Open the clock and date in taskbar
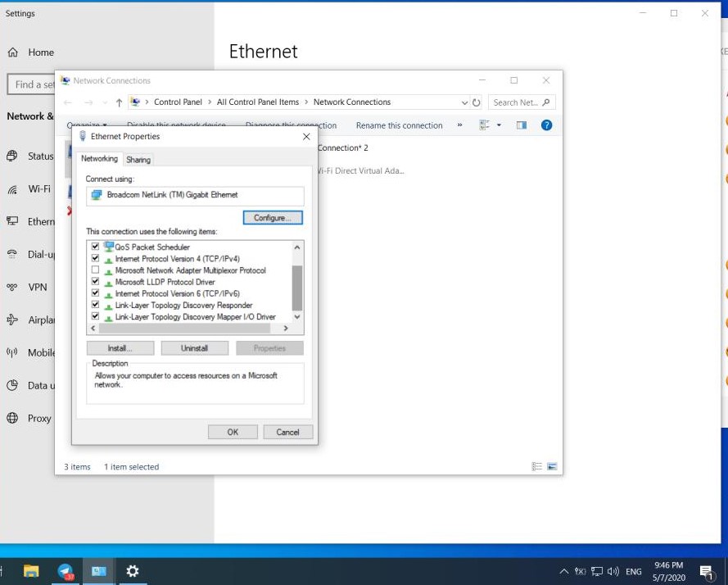This screenshot has width=728, height=585. 668,572
